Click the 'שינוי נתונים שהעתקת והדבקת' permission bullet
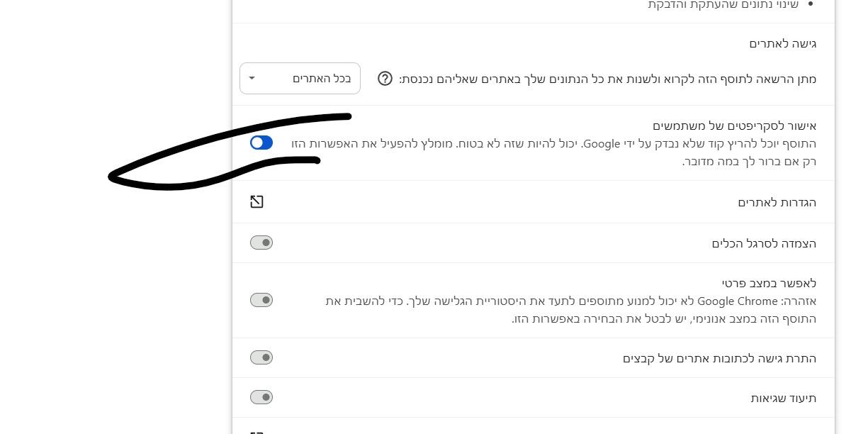This screenshot has width=868, height=434. [723, 5]
